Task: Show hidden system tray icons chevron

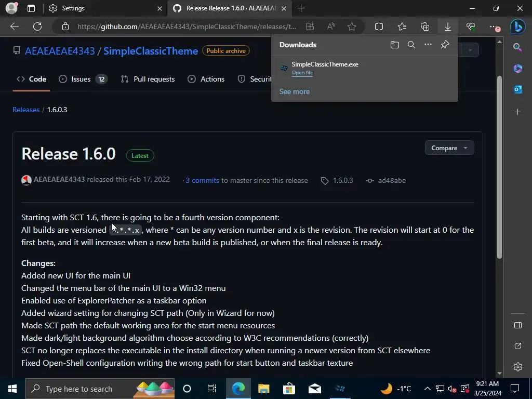Action: [428, 389]
